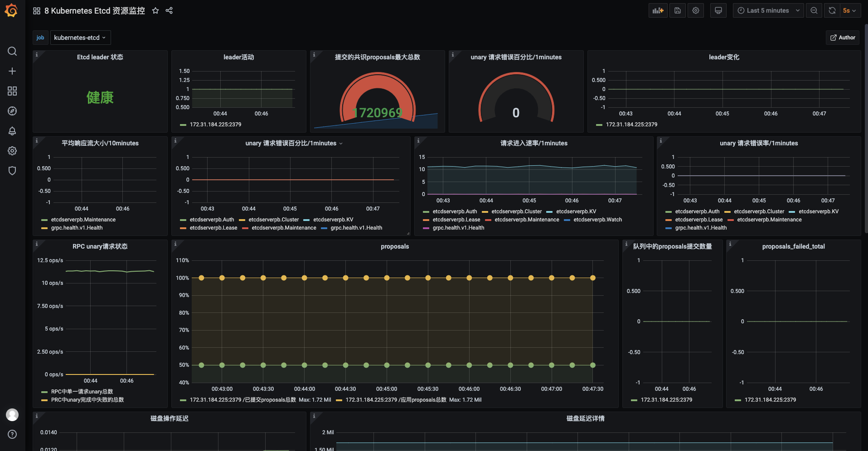Toggle 172.31.184.225:2379 series in leader变化 legend
Image resolution: width=868 pixels, height=451 pixels.
tap(631, 125)
